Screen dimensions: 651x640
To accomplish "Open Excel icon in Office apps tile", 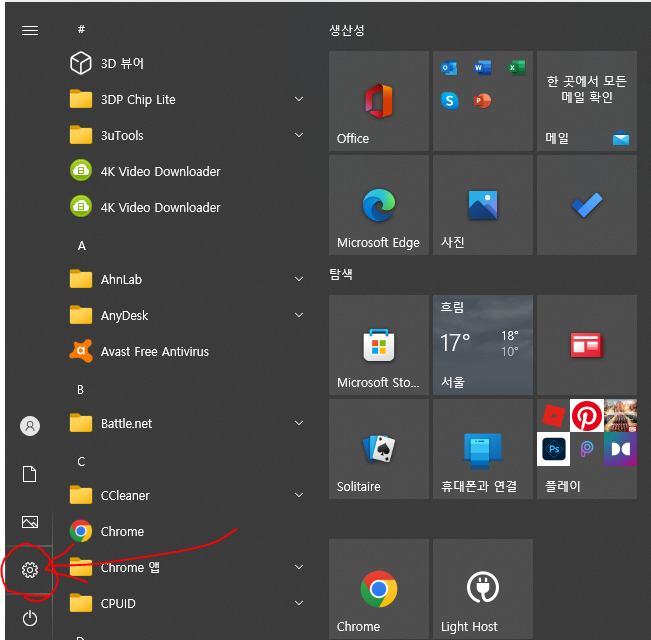I will [516, 68].
